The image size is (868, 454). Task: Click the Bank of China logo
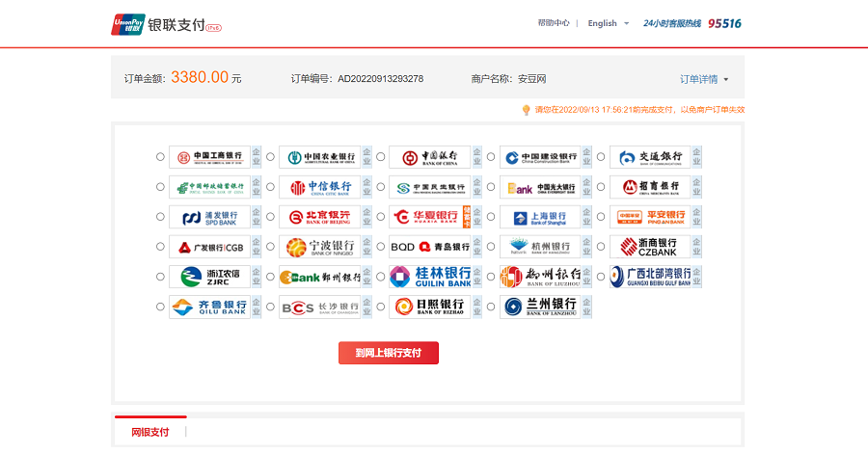(430, 157)
